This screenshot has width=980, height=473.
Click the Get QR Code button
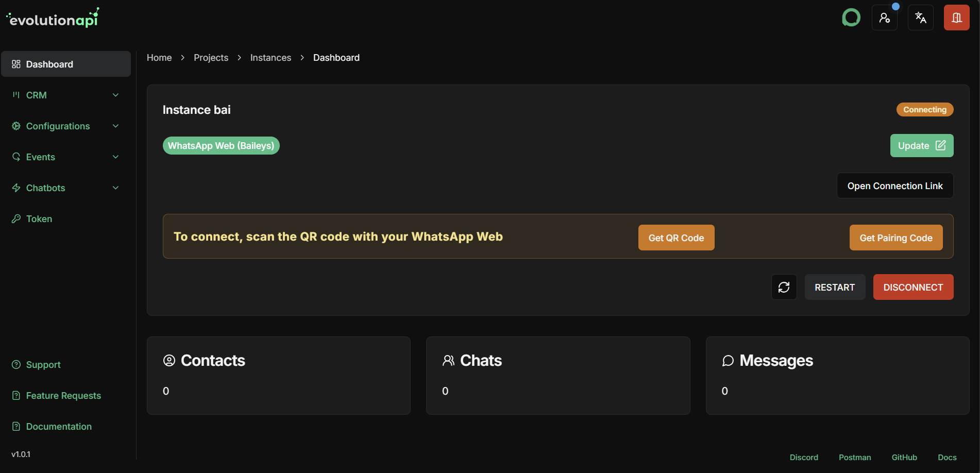click(x=676, y=238)
